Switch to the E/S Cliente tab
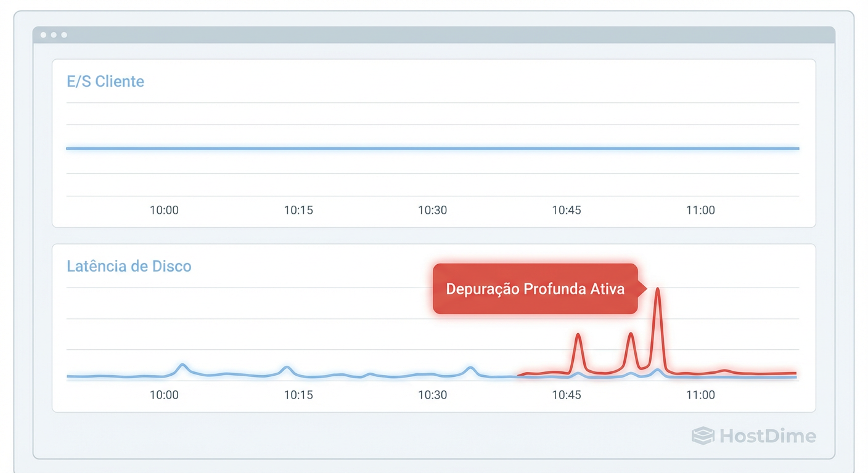 click(x=105, y=81)
